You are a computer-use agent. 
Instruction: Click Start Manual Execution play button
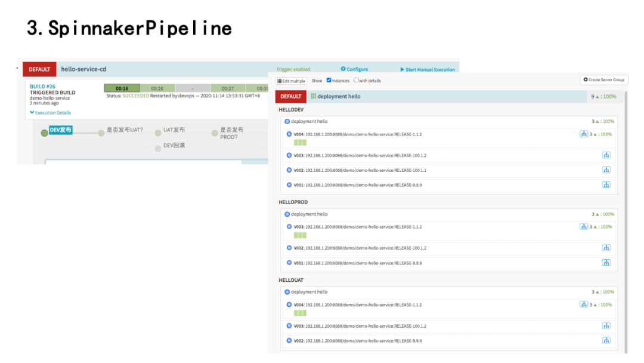coord(428,69)
